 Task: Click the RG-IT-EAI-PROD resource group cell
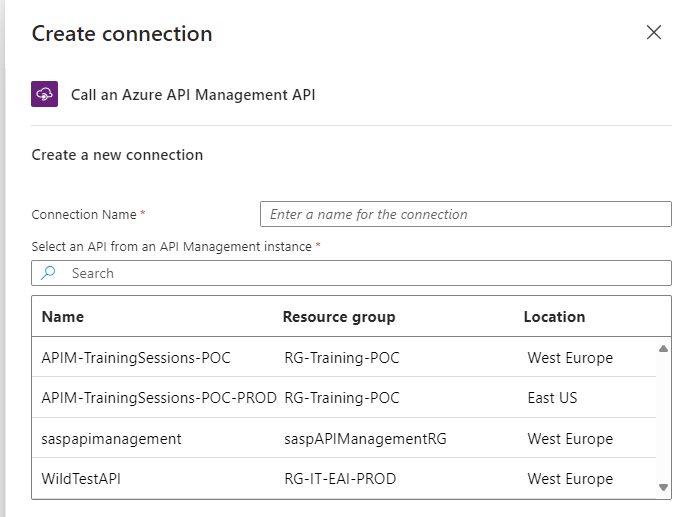tap(340, 479)
